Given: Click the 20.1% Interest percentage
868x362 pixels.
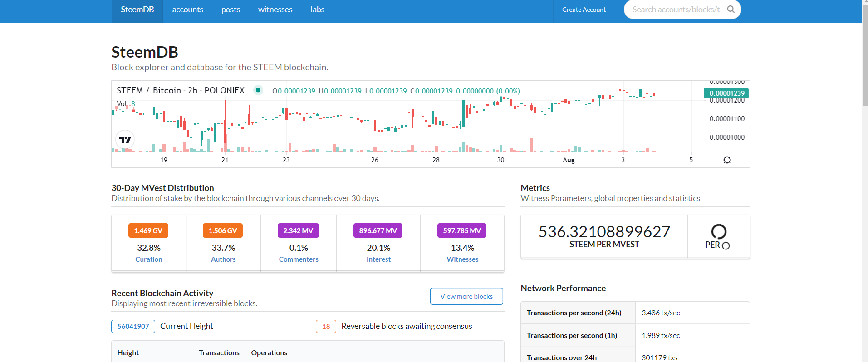Looking at the screenshot, I should (378, 248).
